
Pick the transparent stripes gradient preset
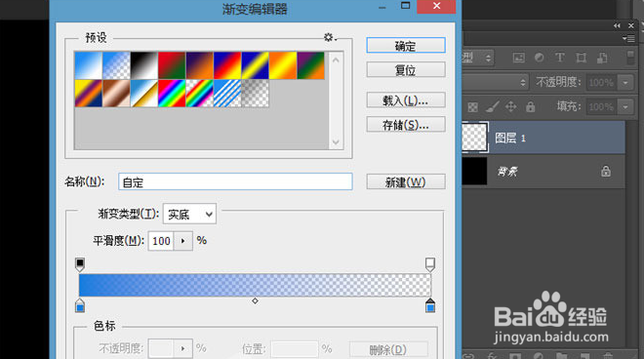pyautogui.click(x=227, y=94)
